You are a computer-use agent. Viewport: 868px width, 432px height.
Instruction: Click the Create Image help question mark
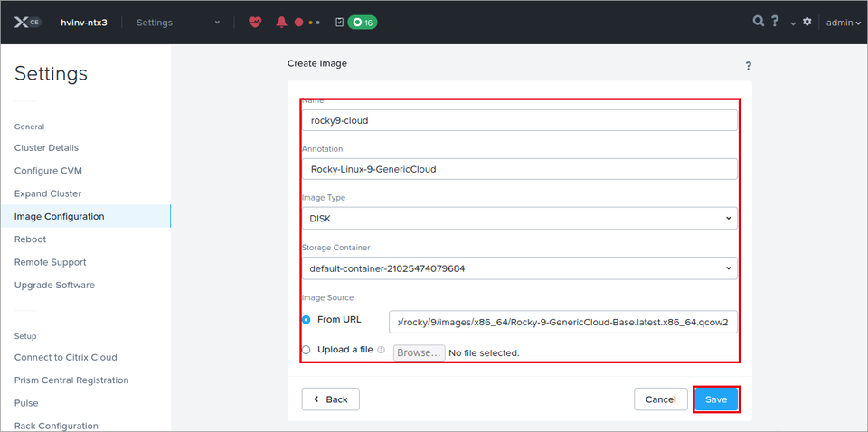(x=748, y=66)
